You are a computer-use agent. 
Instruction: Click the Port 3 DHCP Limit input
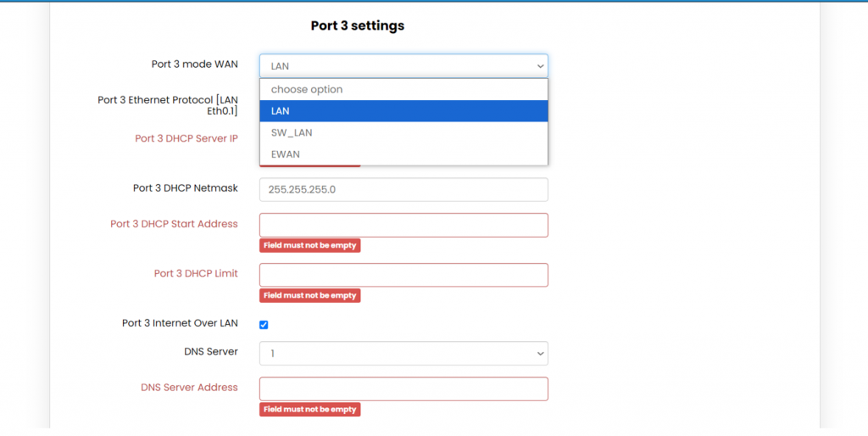[x=403, y=275]
